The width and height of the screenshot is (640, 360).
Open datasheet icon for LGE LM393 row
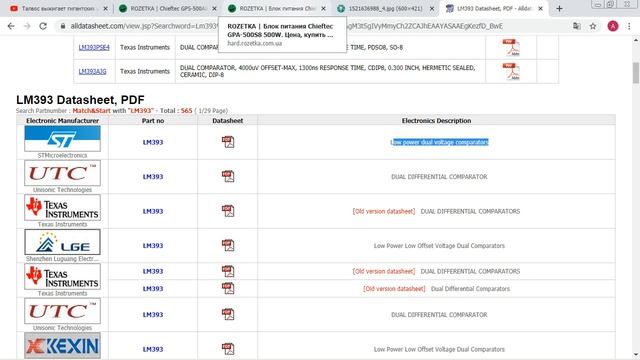pyautogui.click(x=228, y=245)
